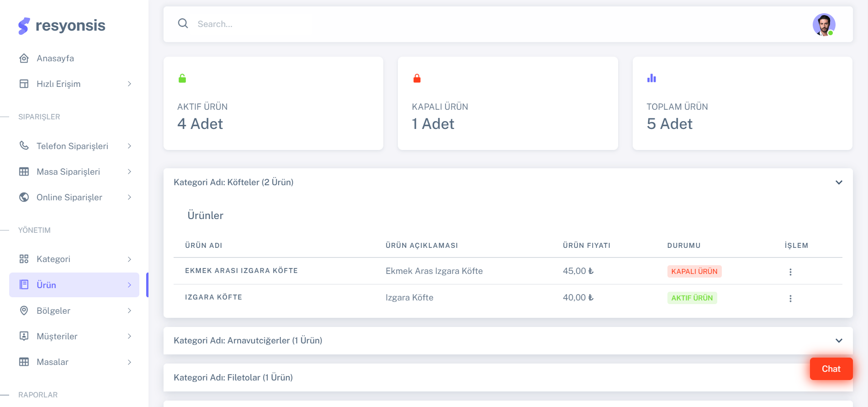
Task: Click the 45,00 ₺ price cell
Action: pos(578,271)
